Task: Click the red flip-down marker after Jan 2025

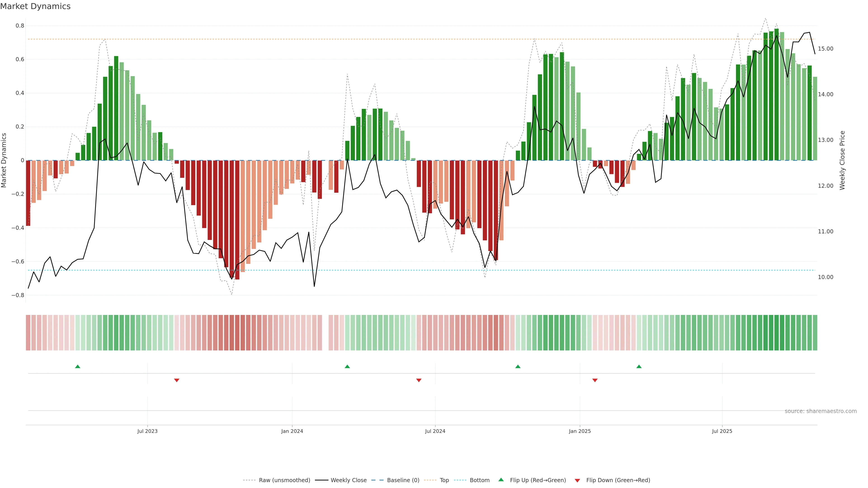Action: pos(595,380)
